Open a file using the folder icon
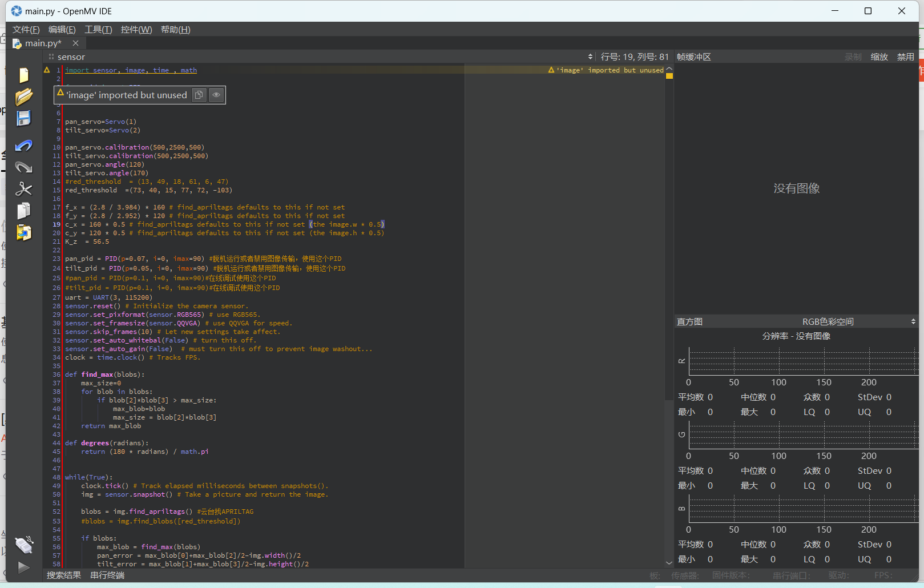Screen dimensions: 924x588 pyautogui.click(x=23, y=96)
